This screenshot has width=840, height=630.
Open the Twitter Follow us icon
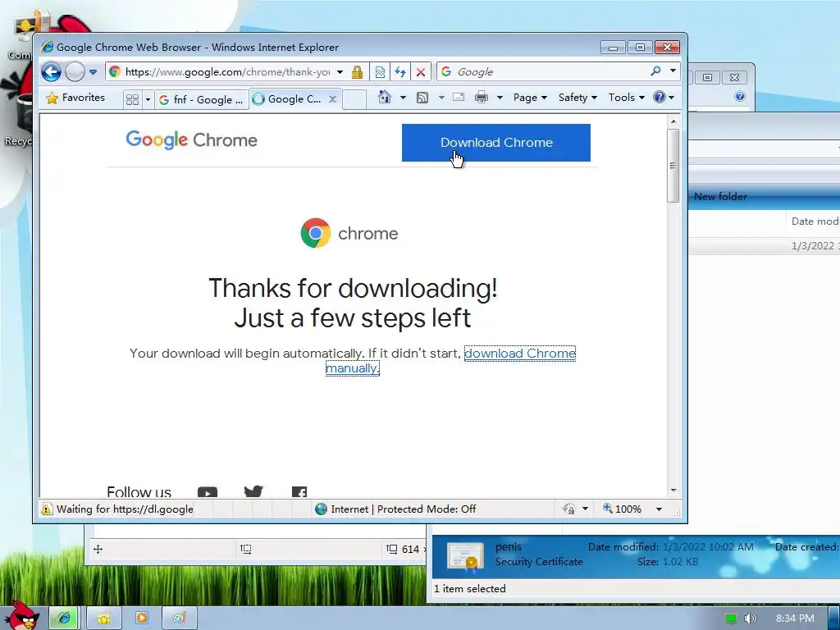coord(253,491)
